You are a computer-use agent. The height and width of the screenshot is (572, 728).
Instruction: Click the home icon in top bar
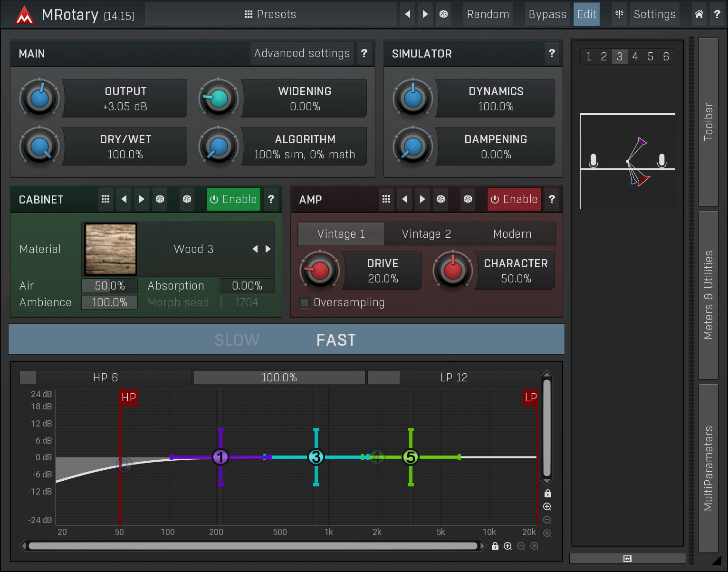[699, 14]
